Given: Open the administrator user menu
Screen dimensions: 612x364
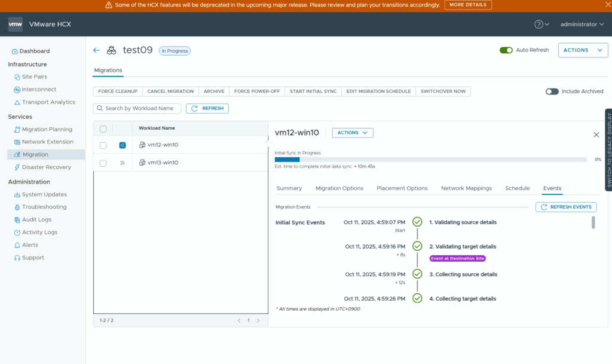Looking at the screenshot, I should (x=582, y=25).
